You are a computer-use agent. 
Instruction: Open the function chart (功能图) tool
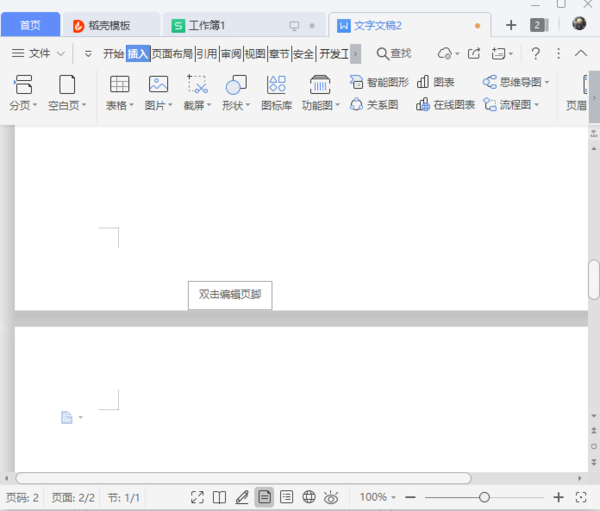click(x=320, y=93)
